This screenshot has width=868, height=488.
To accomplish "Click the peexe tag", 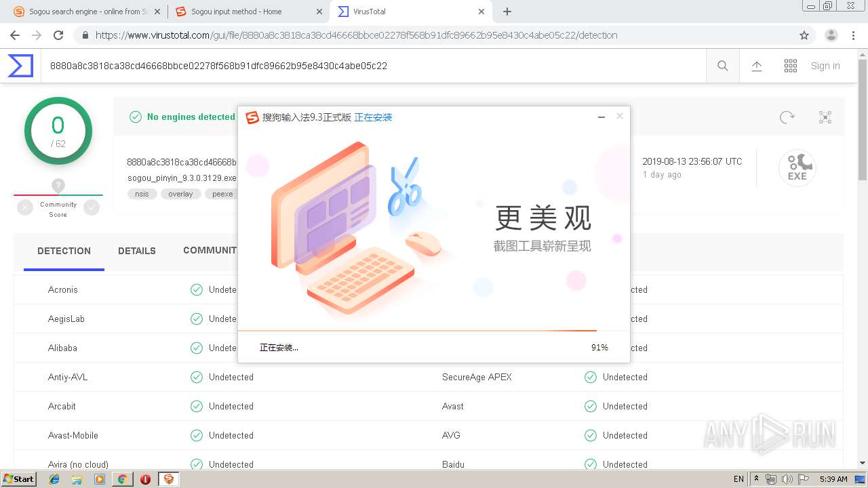I will click(221, 194).
